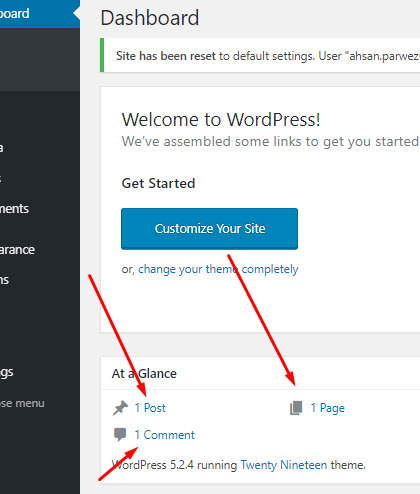Open the Plugins menu in the sidebar
Viewport: 420px width, 494px height.
pos(40,280)
